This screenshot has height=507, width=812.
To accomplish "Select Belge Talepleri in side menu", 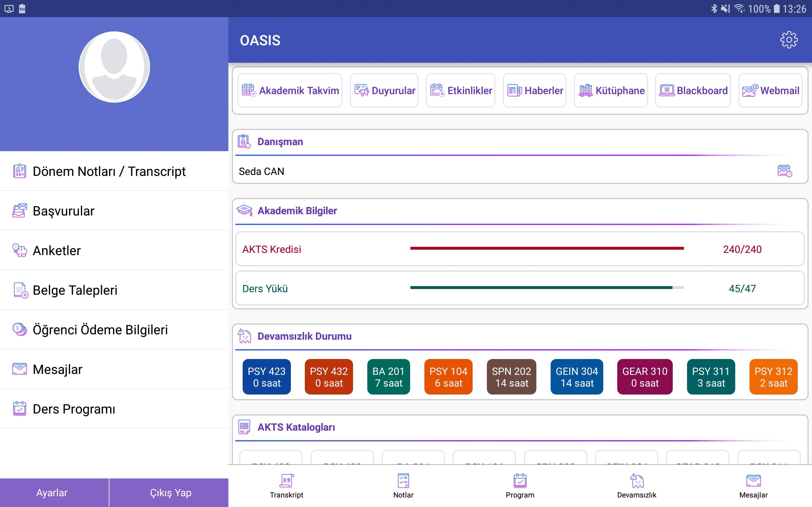I will tap(75, 290).
